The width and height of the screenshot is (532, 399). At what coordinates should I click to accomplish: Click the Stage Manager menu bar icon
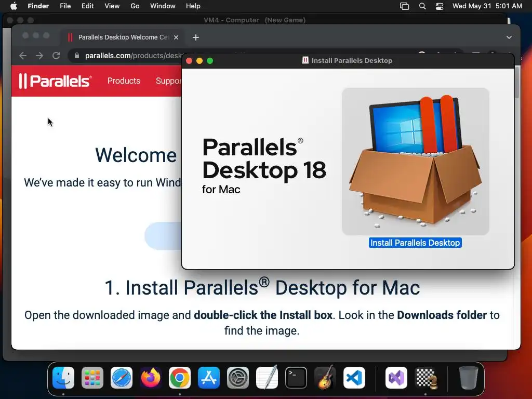(x=404, y=6)
